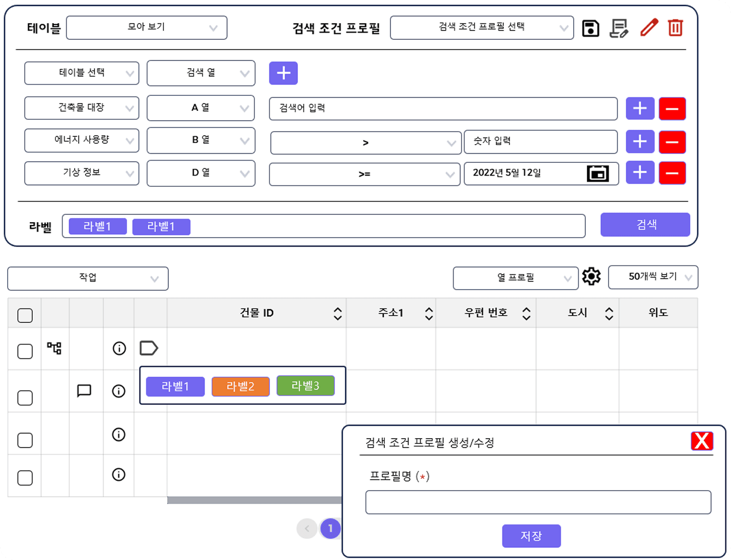Click info icon in second table row
Image resolution: width=731 pixels, height=560 pixels.
(x=119, y=391)
